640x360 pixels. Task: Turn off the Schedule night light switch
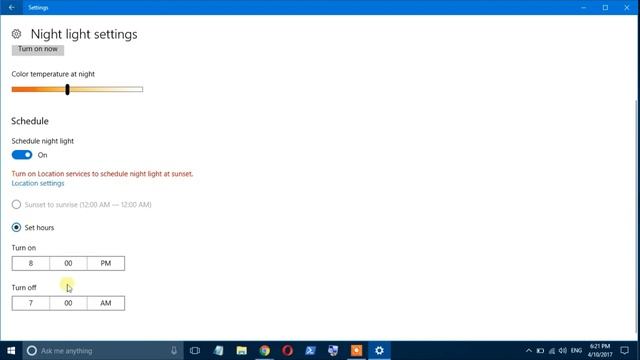click(x=22, y=155)
